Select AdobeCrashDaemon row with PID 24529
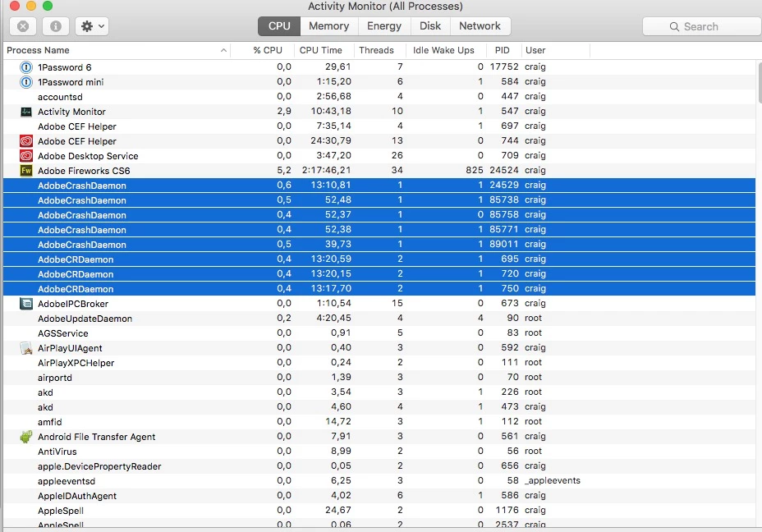 379,186
